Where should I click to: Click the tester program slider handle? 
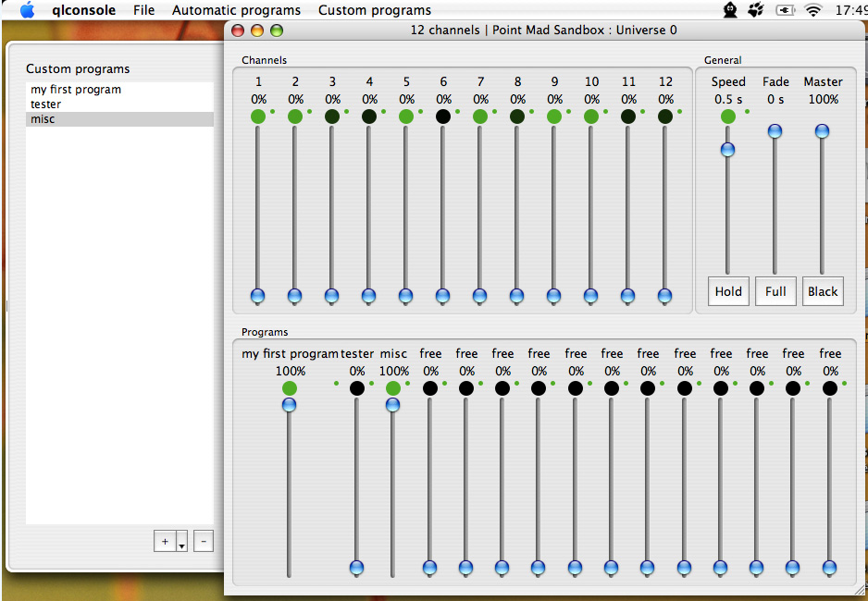[x=356, y=568]
